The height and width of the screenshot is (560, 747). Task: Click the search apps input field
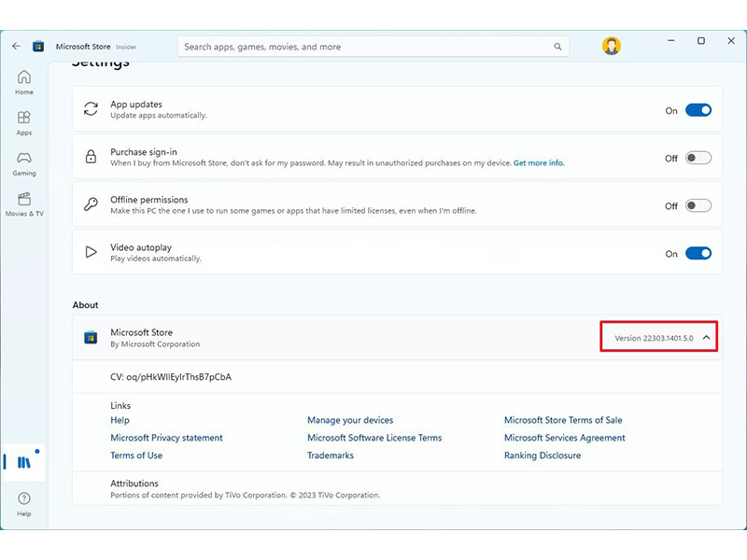coord(364,47)
